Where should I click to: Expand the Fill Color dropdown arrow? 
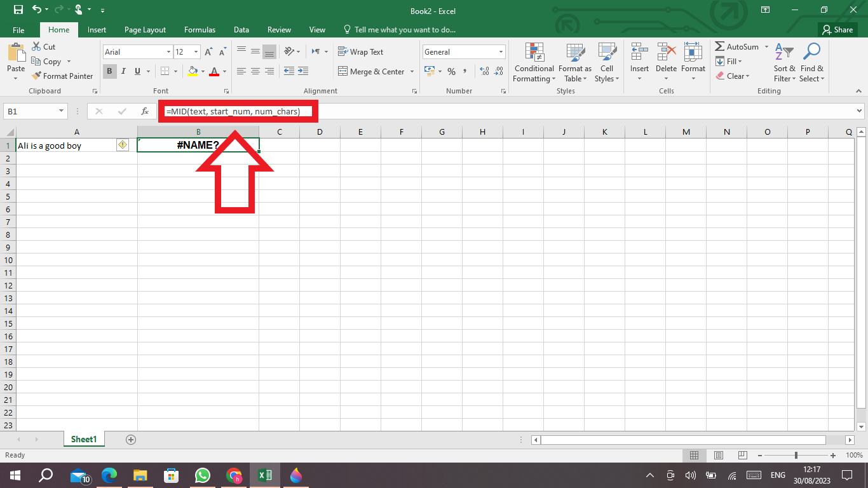pos(202,71)
